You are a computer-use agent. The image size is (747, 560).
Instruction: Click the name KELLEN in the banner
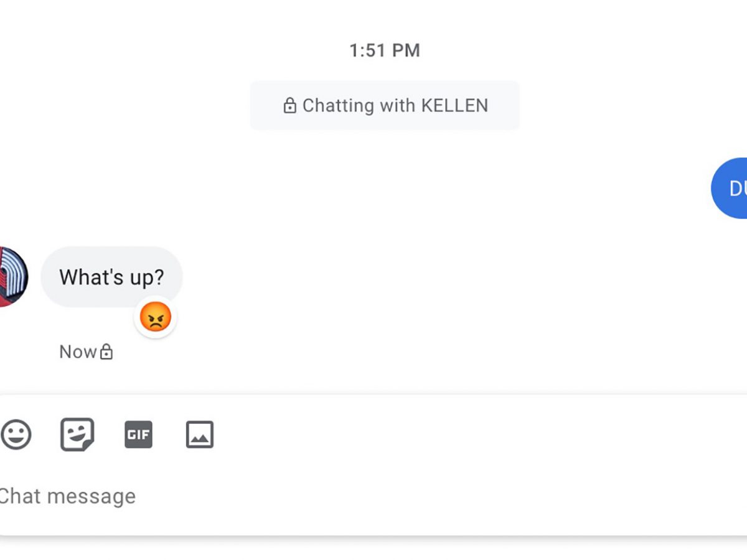tap(454, 106)
